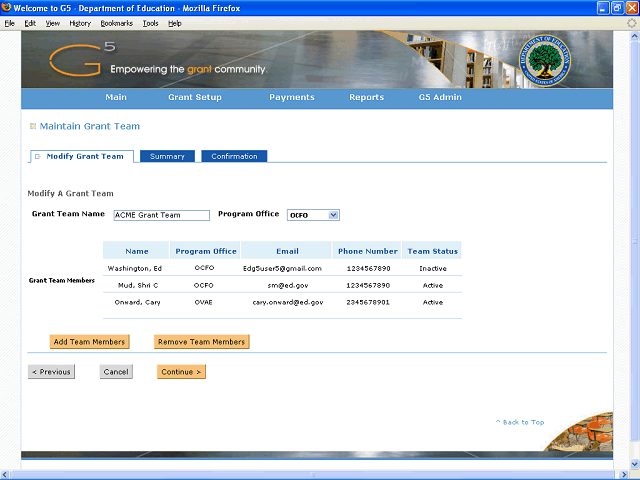640x480 pixels.
Task: Click the Remove Team Members button
Action: coord(202,342)
